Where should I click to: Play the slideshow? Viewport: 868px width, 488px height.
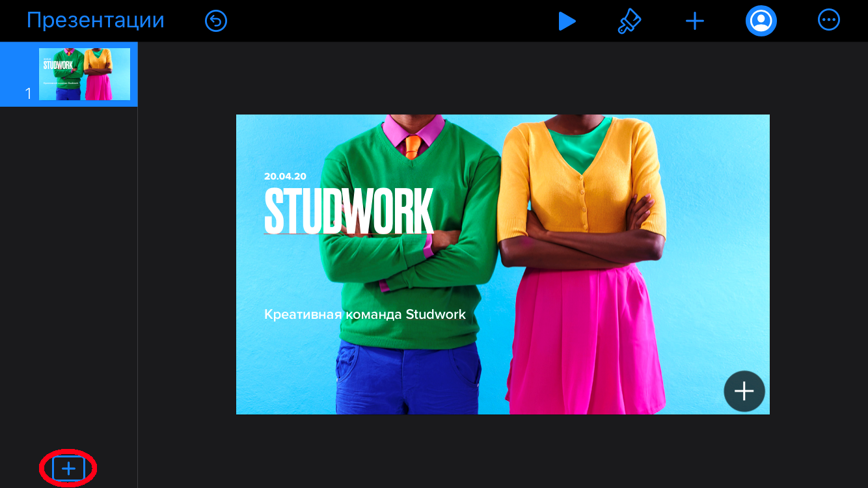[x=567, y=21]
